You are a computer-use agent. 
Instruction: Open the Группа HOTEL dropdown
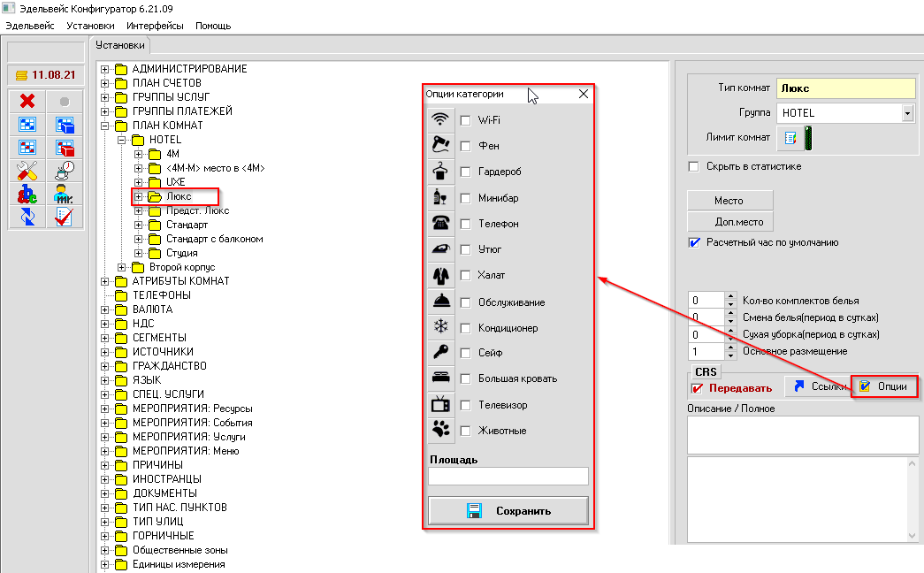tap(907, 113)
